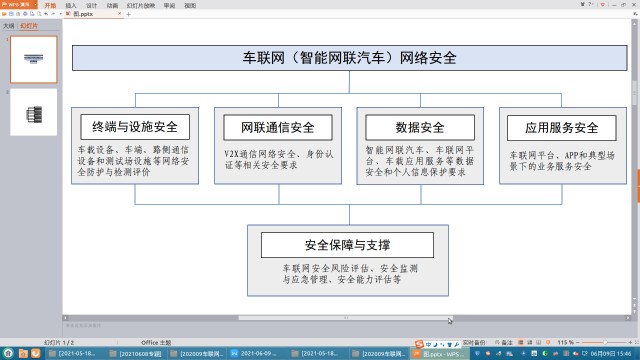The image size is (640, 360).
Task: Start slideshow from the status bar icon
Action: pos(548,342)
